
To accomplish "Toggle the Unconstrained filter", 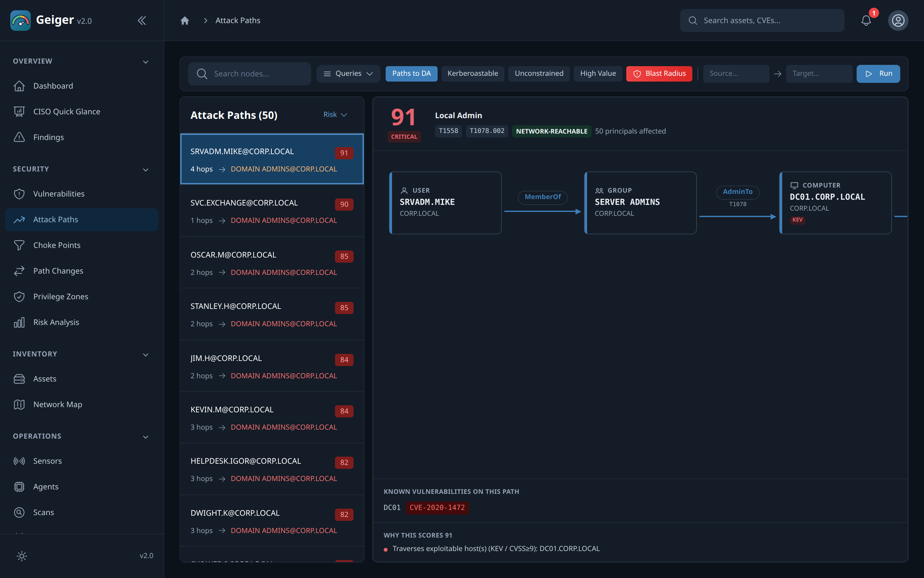I will coord(539,74).
